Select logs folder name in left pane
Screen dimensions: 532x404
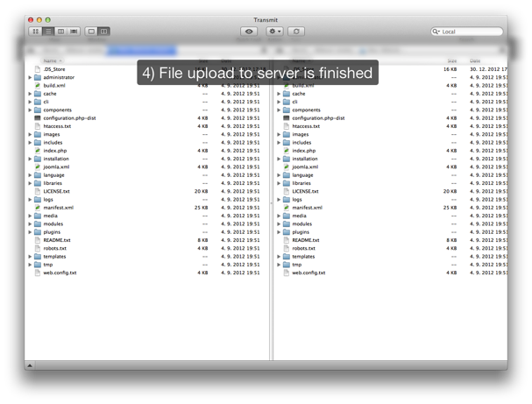(48, 200)
